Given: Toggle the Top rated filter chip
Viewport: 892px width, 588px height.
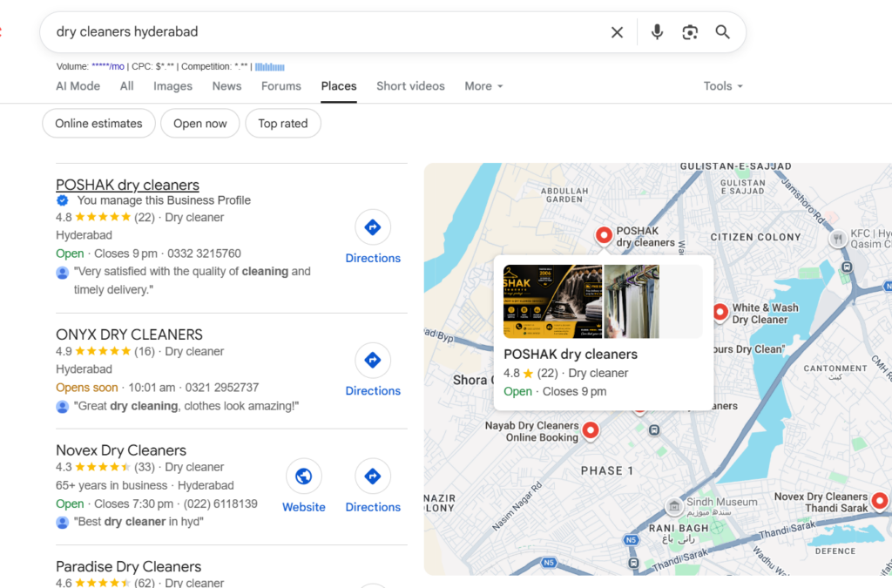Looking at the screenshot, I should (x=283, y=124).
